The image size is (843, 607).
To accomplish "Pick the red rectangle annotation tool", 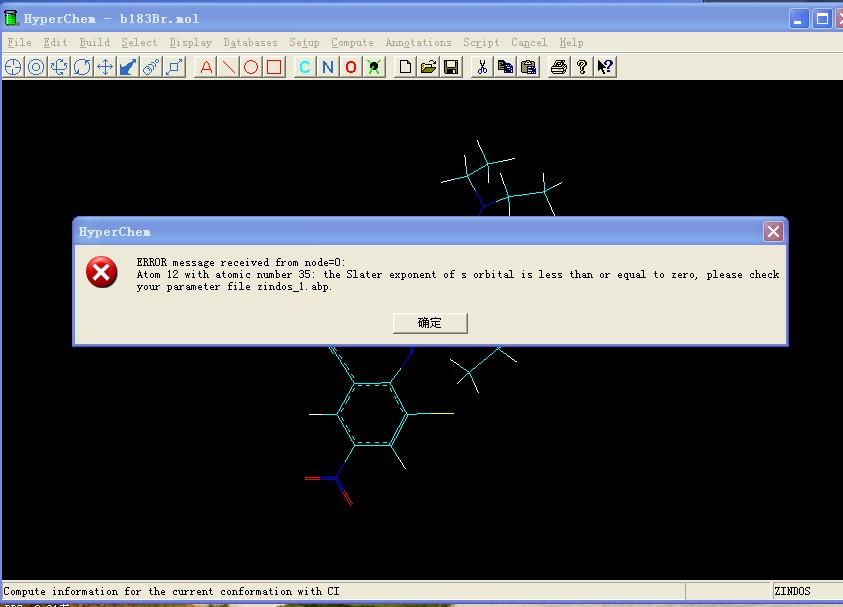I will pyautogui.click(x=274, y=67).
